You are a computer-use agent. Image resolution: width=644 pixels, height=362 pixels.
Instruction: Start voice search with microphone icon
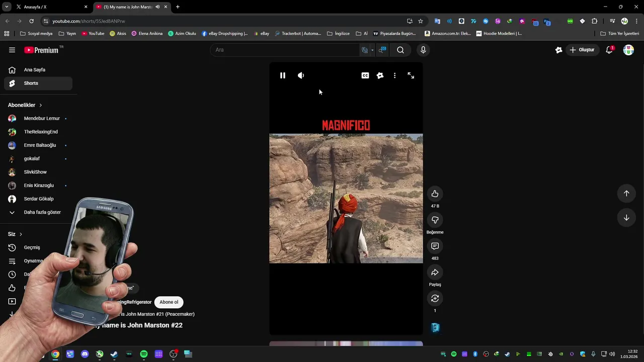pos(423,50)
